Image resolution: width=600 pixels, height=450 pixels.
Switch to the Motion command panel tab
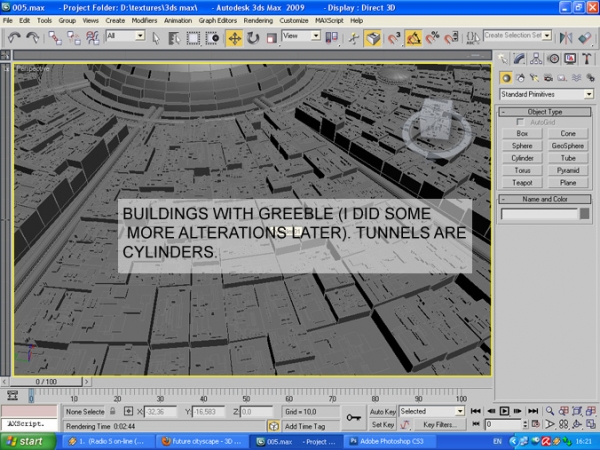coord(553,59)
